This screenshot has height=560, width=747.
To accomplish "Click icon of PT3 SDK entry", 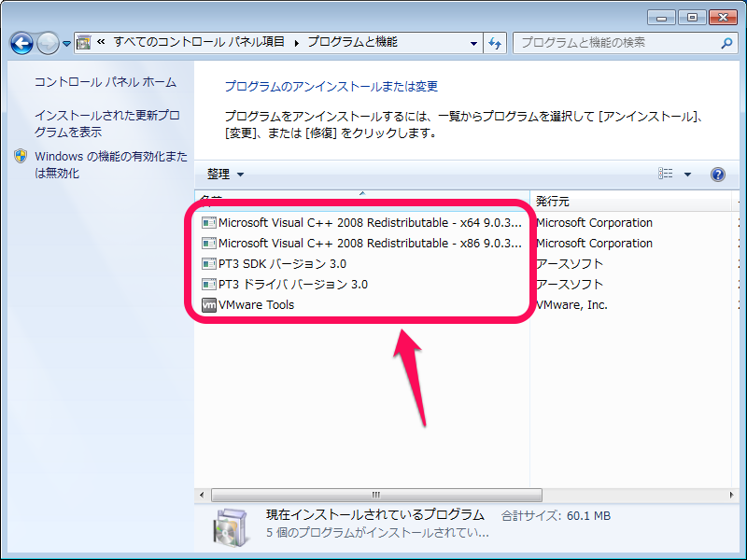I will tap(208, 263).
